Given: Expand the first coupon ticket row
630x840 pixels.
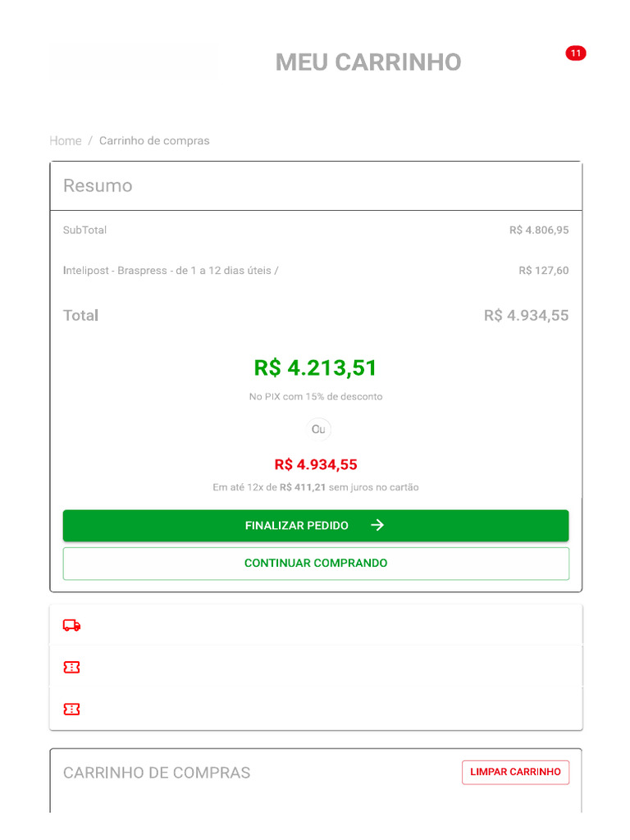Looking at the screenshot, I should (316, 667).
